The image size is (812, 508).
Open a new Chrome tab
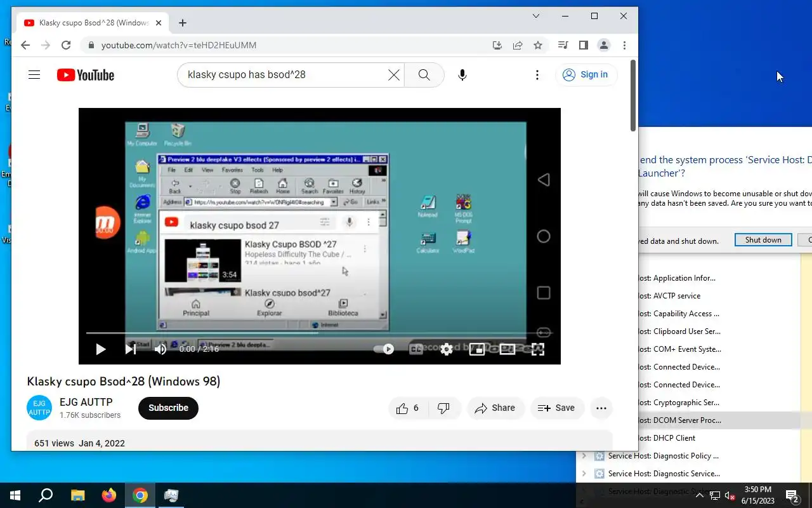[183, 23]
